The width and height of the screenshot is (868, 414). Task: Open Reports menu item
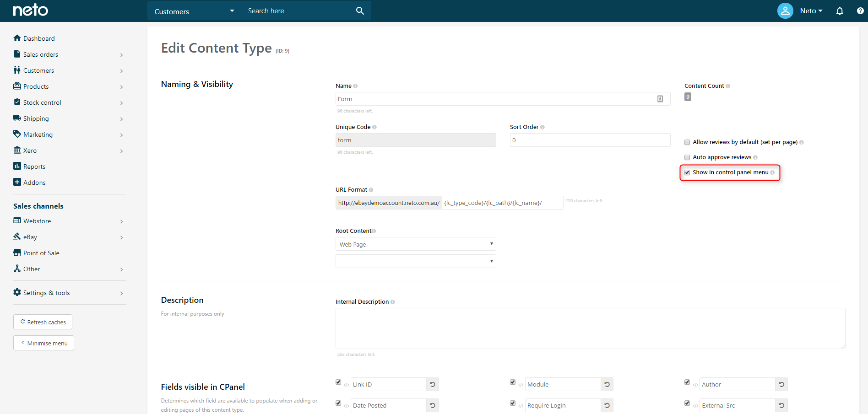[x=34, y=167]
